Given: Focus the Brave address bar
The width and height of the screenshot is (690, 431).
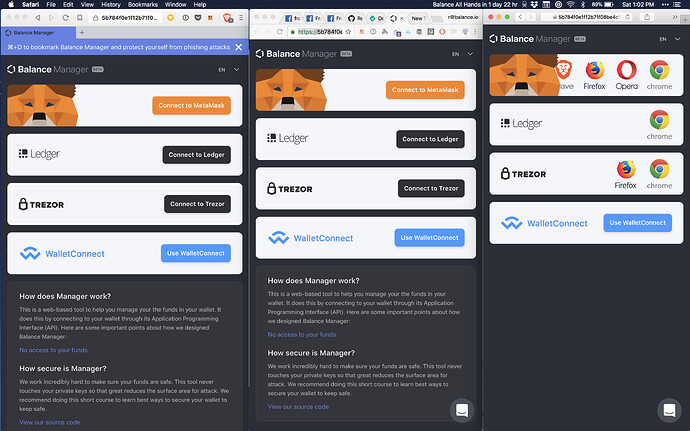Looking at the screenshot, I should [126, 18].
